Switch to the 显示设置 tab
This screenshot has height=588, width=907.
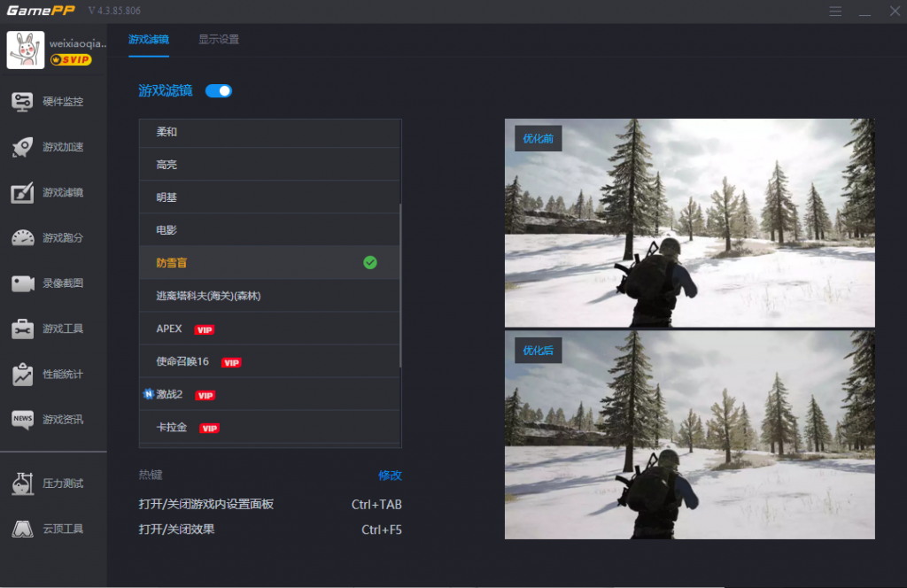click(219, 39)
